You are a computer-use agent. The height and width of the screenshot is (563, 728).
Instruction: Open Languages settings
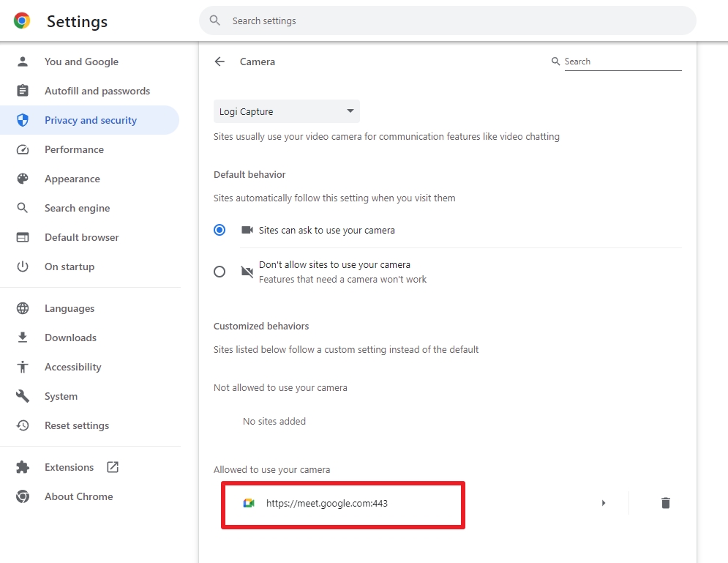coord(70,308)
